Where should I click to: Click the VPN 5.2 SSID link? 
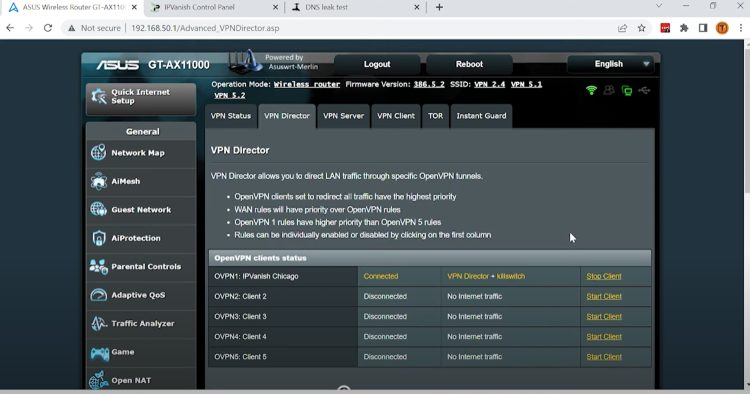(x=230, y=95)
